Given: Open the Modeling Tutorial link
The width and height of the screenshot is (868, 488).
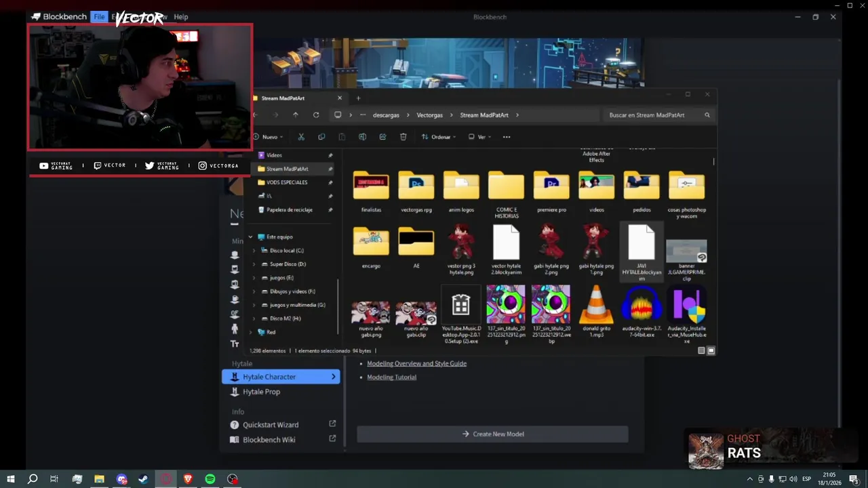Looking at the screenshot, I should tap(391, 377).
